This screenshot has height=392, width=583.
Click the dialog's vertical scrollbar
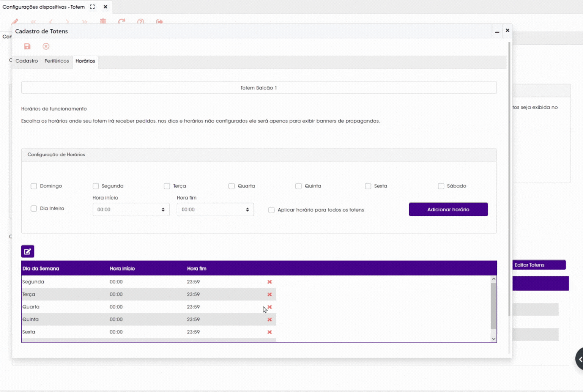click(509, 178)
